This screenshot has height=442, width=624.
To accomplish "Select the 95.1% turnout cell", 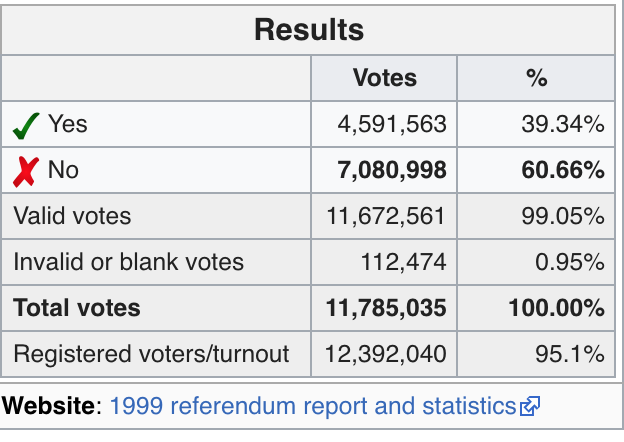I will [569, 353].
